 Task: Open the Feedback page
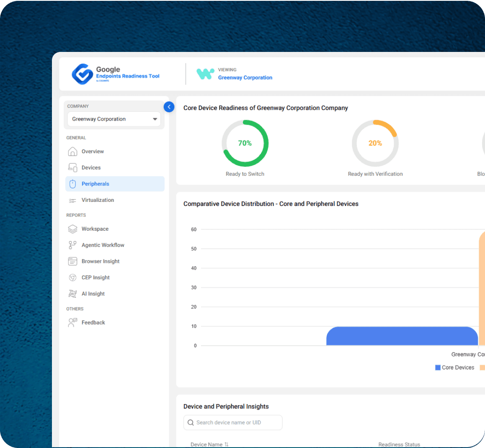tap(115, 322)
